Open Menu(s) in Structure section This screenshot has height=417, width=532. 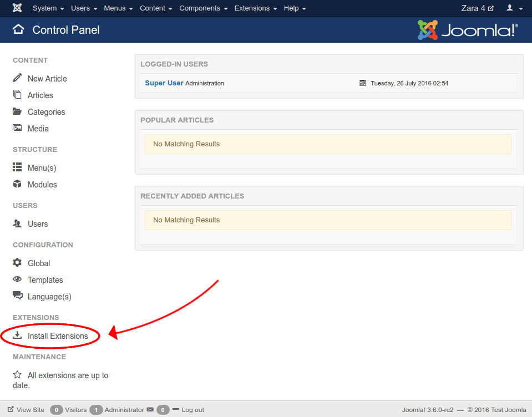[42, 168]
